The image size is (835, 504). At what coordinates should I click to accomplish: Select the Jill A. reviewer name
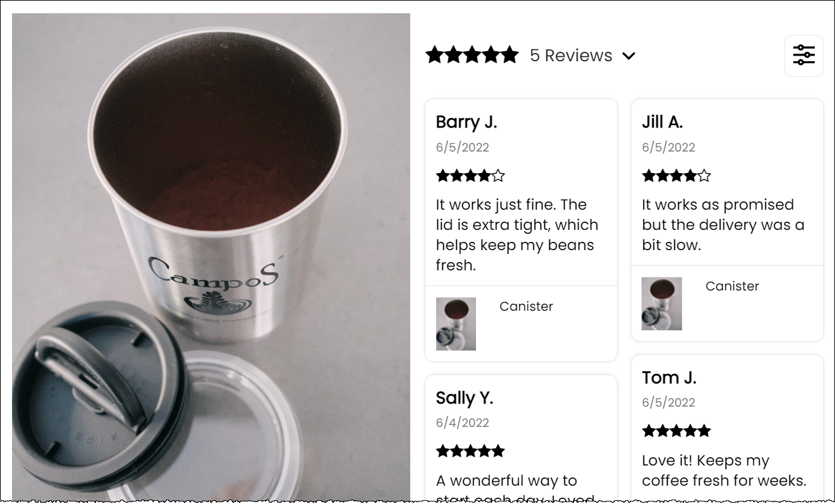[x=662, y=122]
